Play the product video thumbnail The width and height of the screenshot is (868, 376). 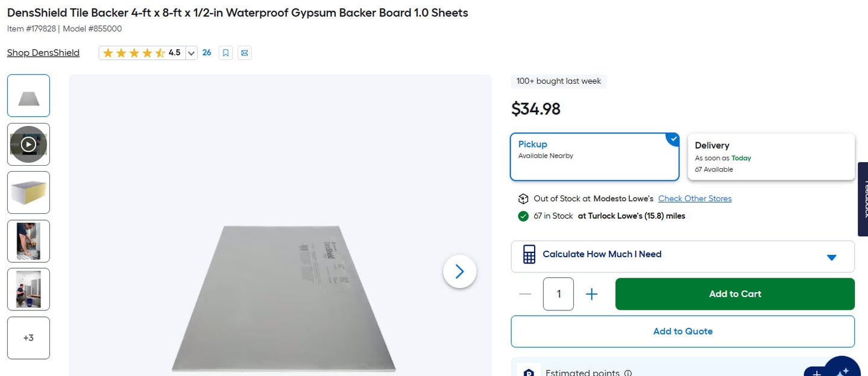point(28,145)
